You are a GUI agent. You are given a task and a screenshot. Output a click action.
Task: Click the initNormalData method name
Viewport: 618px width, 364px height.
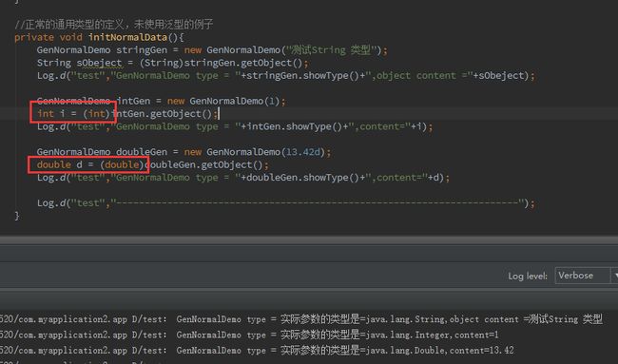(127, 37)
